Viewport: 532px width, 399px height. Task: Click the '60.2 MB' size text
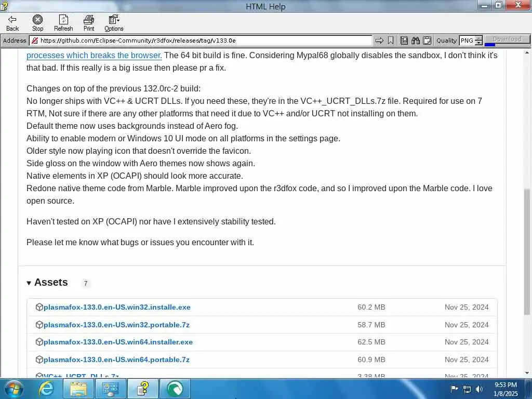click(x=371, y=307)
